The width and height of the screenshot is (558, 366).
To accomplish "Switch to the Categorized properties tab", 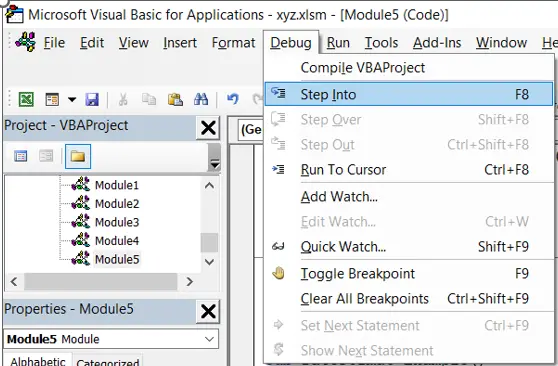I will click(107, 362).
